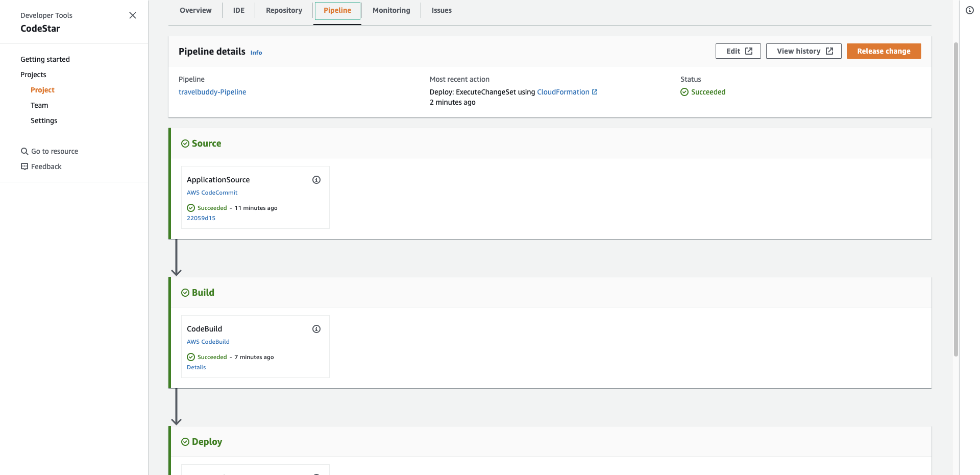Screen dimensions: 980x475
Task: Click ApplicationSource succeeded status icon
Action: pos(191,208)
